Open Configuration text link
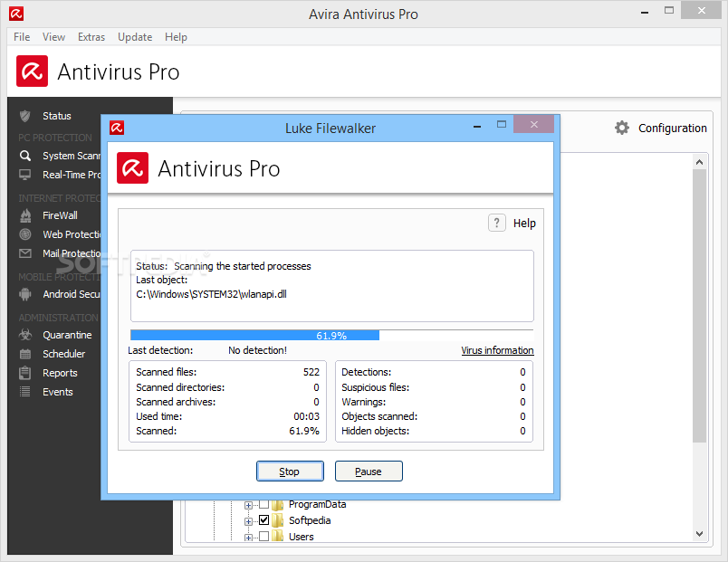 coord(672,129)
